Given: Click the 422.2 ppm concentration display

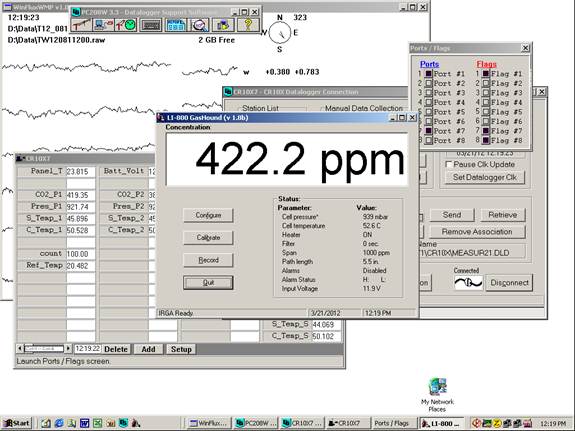Looking at the screenshot, I should pyautogui.click(x=287, y=160).
